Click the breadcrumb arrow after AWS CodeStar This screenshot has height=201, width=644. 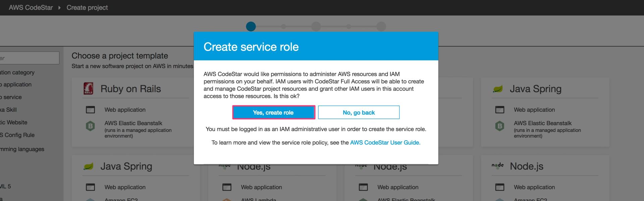click(x=59, y=8)
